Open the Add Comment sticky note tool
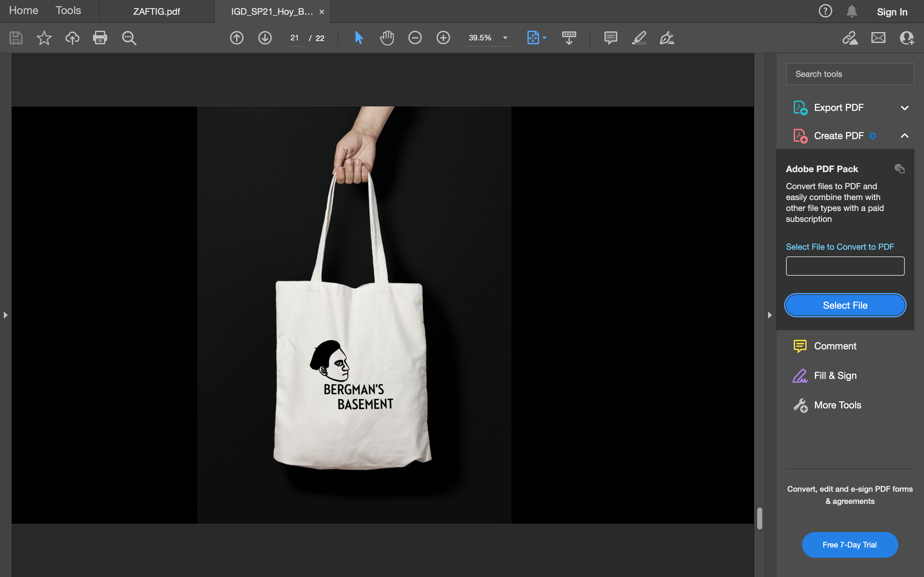 pos(611,38)
